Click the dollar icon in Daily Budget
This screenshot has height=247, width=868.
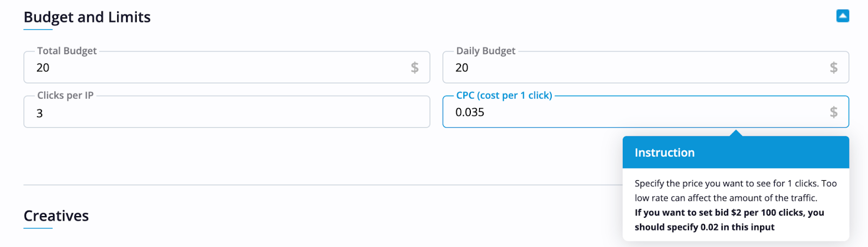(x=834, y=67)
